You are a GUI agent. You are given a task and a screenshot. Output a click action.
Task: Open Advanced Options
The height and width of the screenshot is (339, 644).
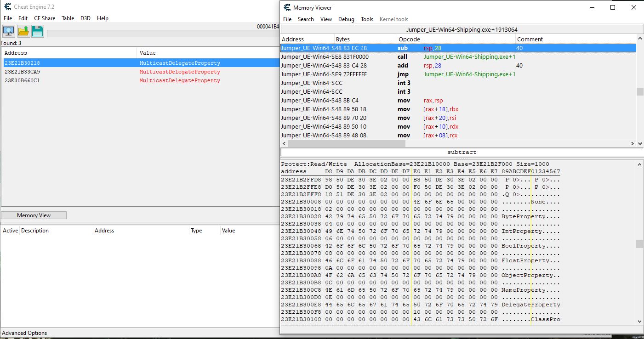pos(24,333)
